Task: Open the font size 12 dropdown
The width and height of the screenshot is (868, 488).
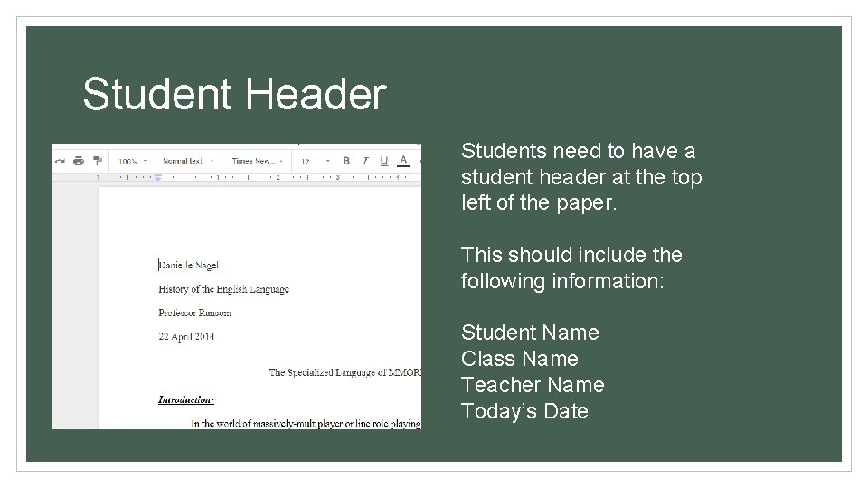Action: click(316, 162)
